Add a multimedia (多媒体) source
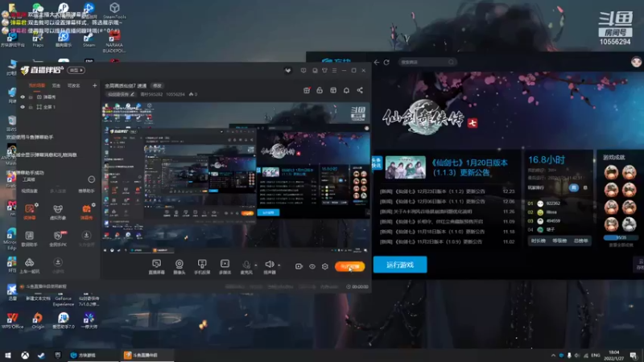Image resolution: width=644 pixels, height=362 pixels. (x=225, y=266)
